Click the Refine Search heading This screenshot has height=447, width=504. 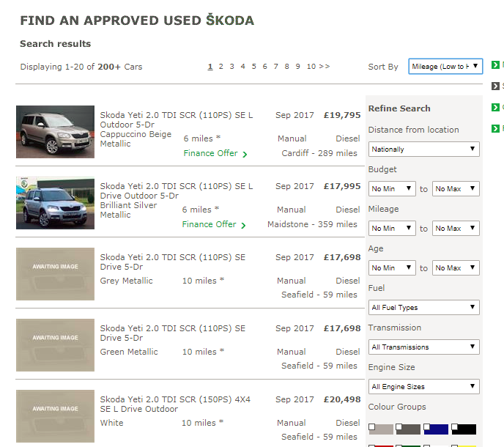399,108
